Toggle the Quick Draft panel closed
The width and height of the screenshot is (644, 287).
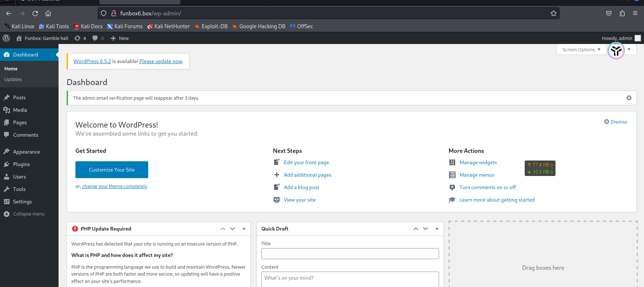tap(437, 228)
